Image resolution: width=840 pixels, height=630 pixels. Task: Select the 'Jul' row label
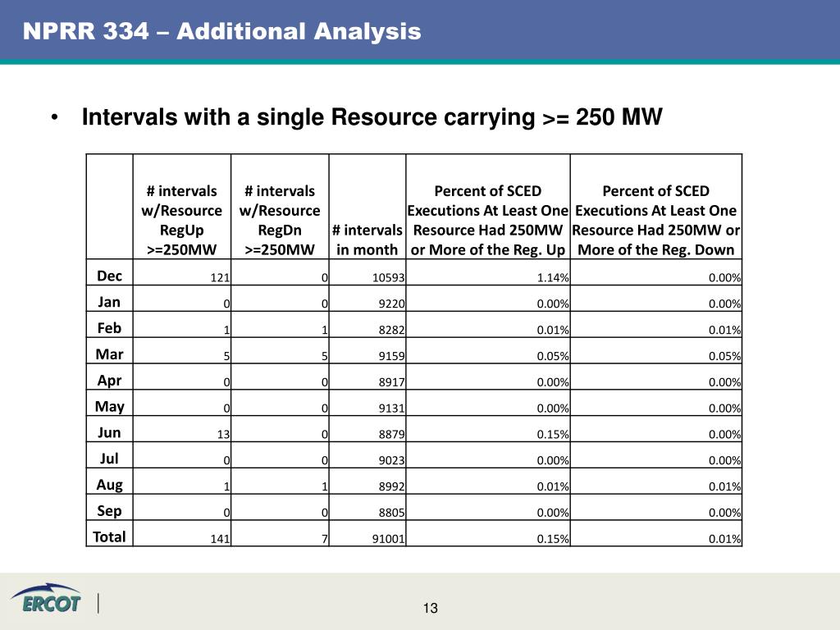pyautogui.click(x=109, y=459)
